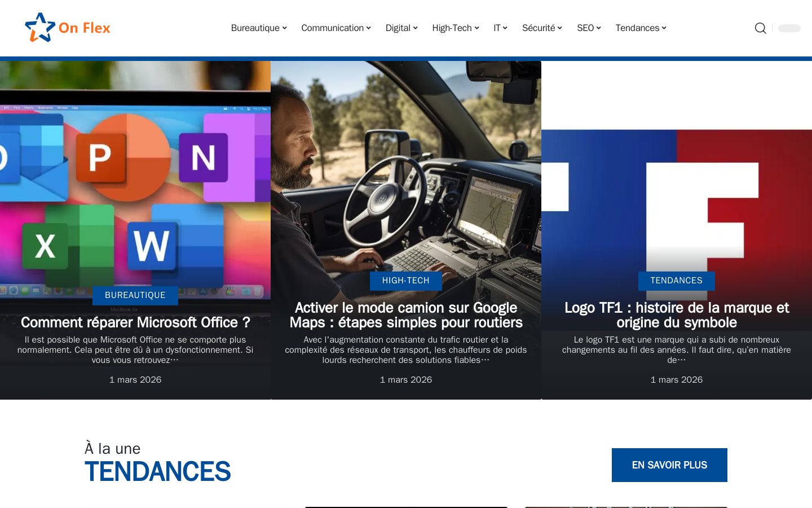The height and width of the screenshot is (508, 812).
Task: Click the 'À la une' label
Action: 113,449
